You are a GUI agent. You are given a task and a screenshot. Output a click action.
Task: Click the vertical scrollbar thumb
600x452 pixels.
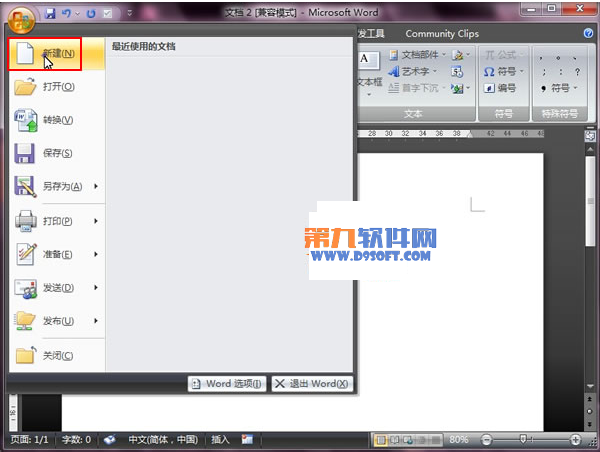click(x=590, y=201)
